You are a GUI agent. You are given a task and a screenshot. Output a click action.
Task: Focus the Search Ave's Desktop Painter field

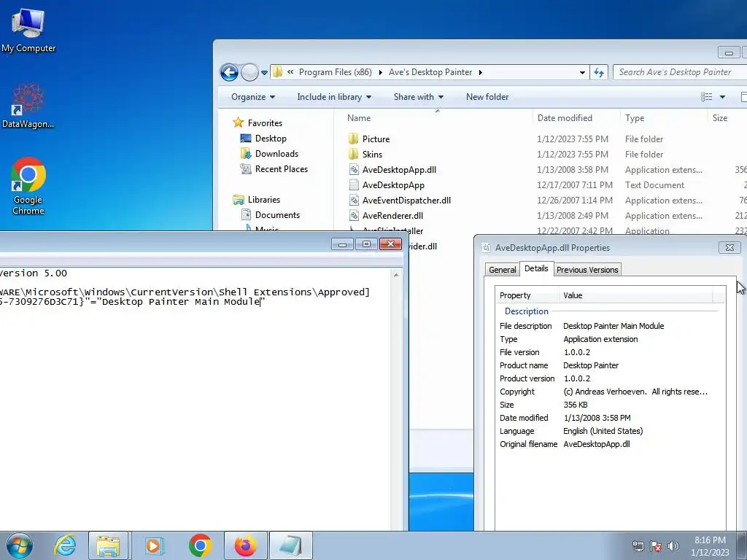coord(679,72)
